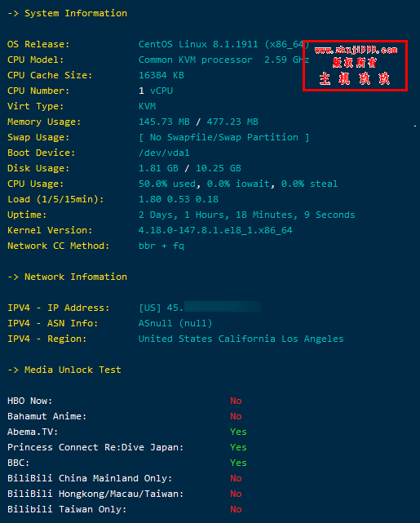420x523 pixels.
Task: Select the No result for Bilibili Taiwan Only
Action: 236,509
